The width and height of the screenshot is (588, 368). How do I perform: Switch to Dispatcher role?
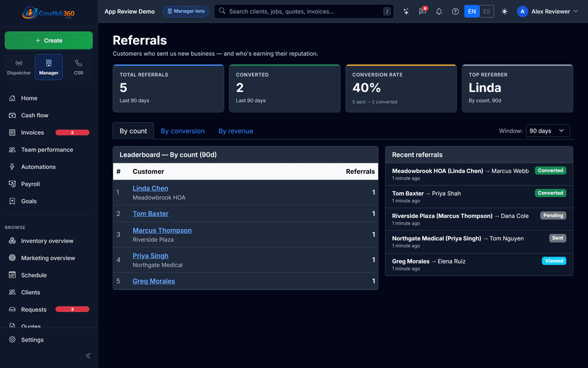point(19,67)
